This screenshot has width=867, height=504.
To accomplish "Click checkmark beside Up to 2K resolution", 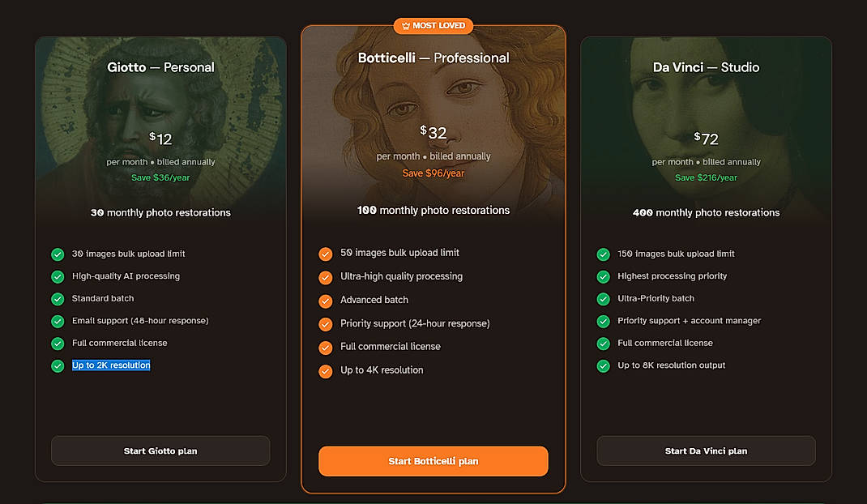I will [58, 365].
